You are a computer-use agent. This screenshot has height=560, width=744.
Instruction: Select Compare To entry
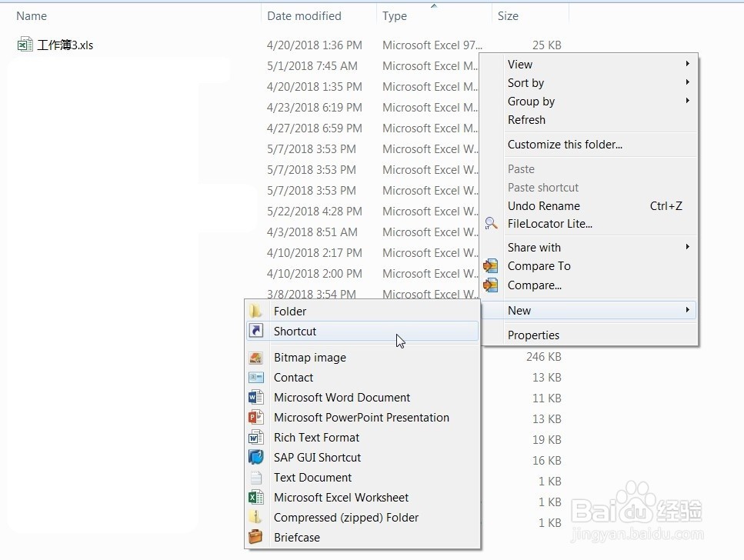click(x=589, y=265)
